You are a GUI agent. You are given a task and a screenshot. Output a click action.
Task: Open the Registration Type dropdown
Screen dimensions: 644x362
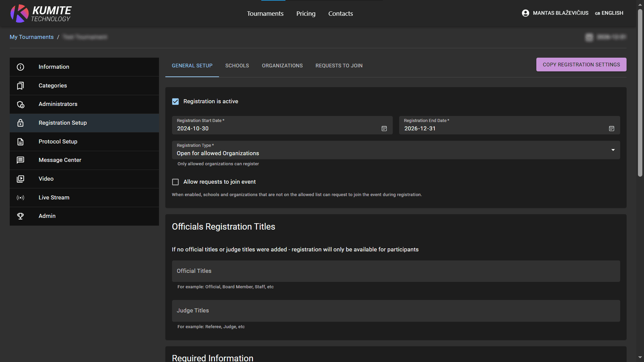click(613, 150)
